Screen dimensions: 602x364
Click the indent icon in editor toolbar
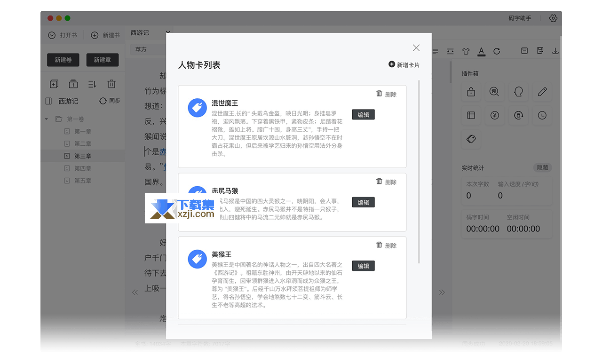point(451,51)
